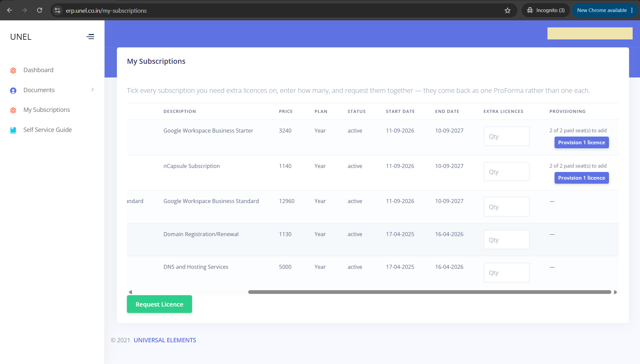Click the My Subscriptions sidebar icon
Viewport: 640px width, 364px height.
click(x=13, y=110)
